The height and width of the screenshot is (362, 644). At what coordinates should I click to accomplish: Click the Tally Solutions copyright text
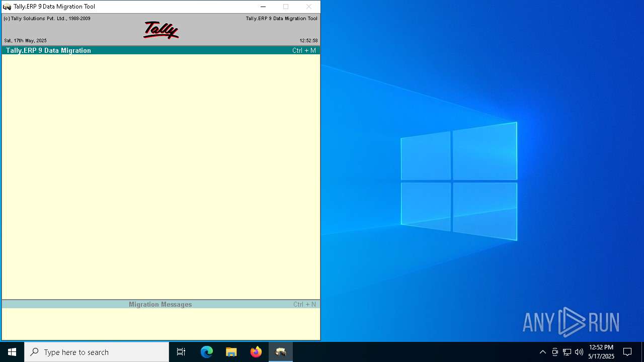(x=47, y=19)
